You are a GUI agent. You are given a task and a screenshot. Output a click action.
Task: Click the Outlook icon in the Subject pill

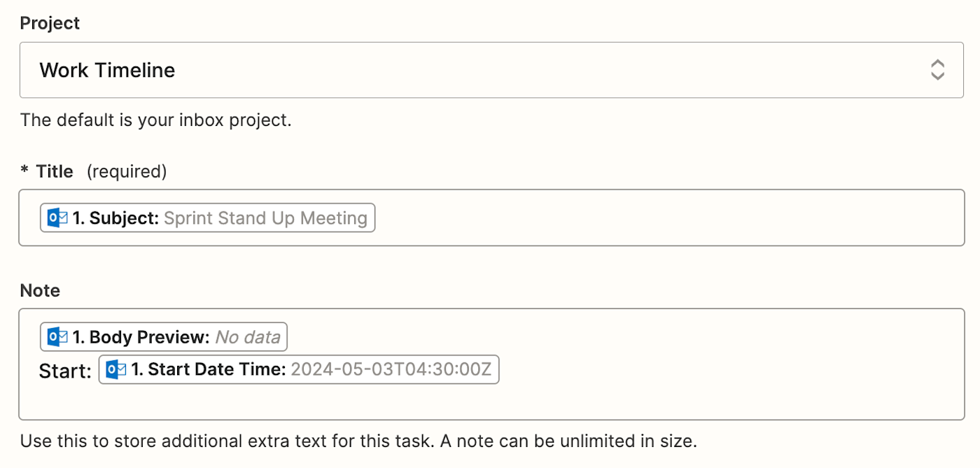(x=57, y=218)
